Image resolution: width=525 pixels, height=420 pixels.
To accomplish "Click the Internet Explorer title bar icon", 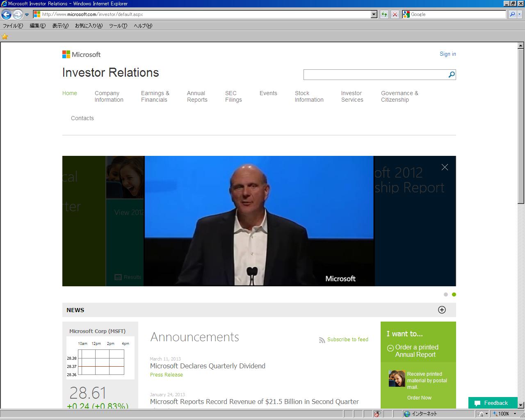I will (x=4, y=4).
